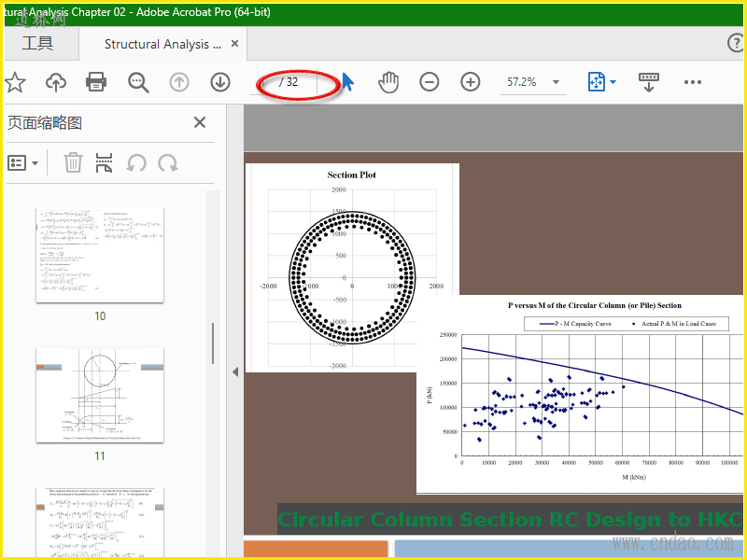
Task: Click the cloud upload icon
Action: tap(56, 82)
